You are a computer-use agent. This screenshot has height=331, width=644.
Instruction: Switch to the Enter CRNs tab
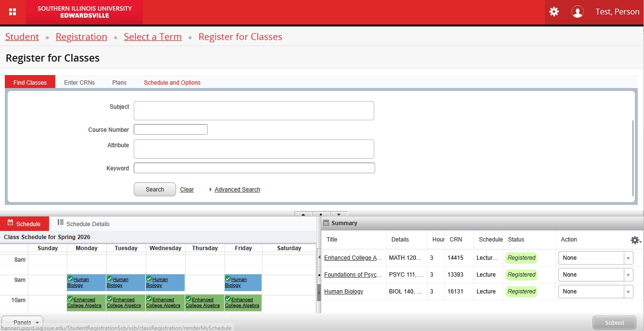click(79, 83)
